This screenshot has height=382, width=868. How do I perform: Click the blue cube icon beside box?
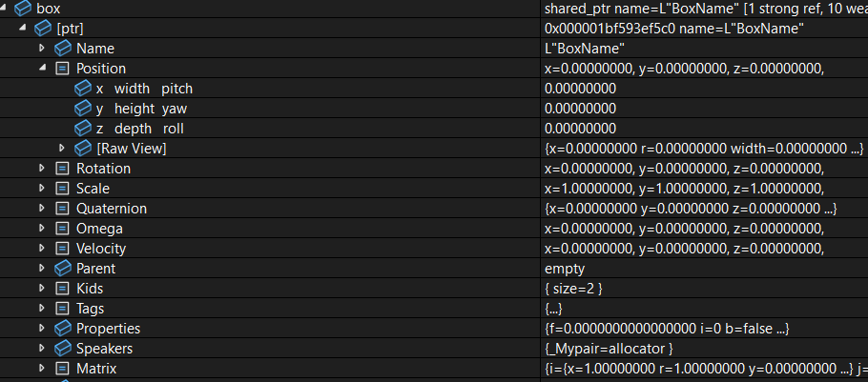(23, 9)
